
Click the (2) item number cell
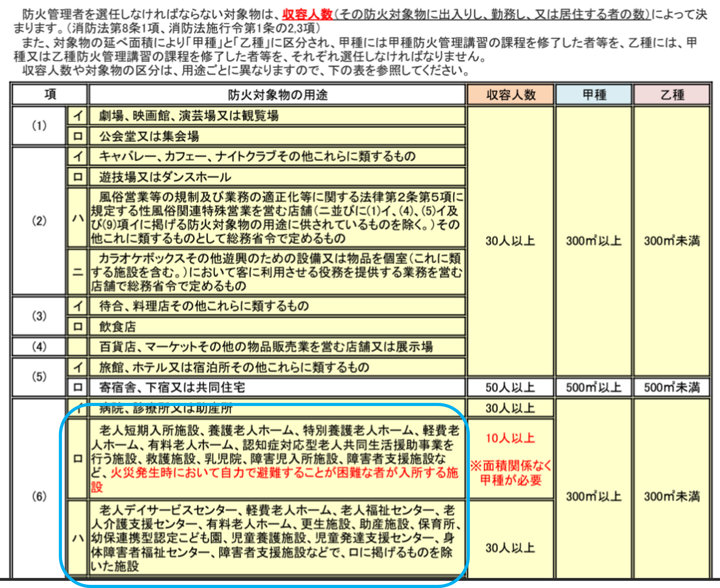(x=39, y=221)
